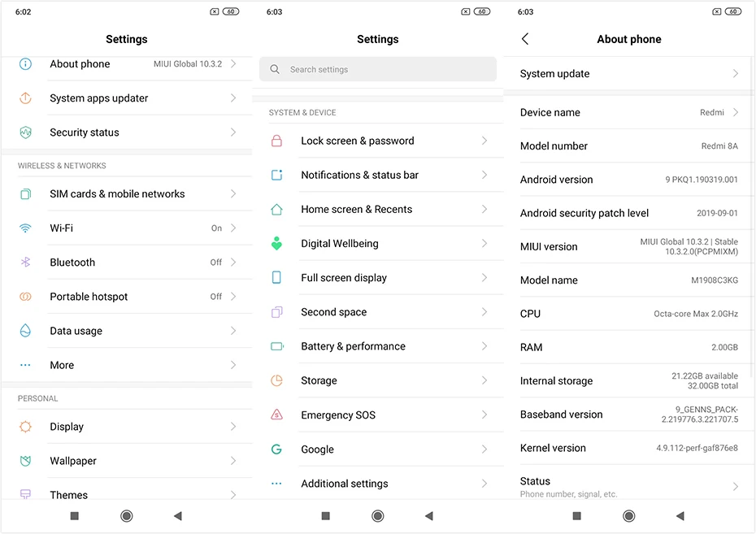Tap Kernel version value 4.9.112-perf-gaf876e8

point(697,448)
